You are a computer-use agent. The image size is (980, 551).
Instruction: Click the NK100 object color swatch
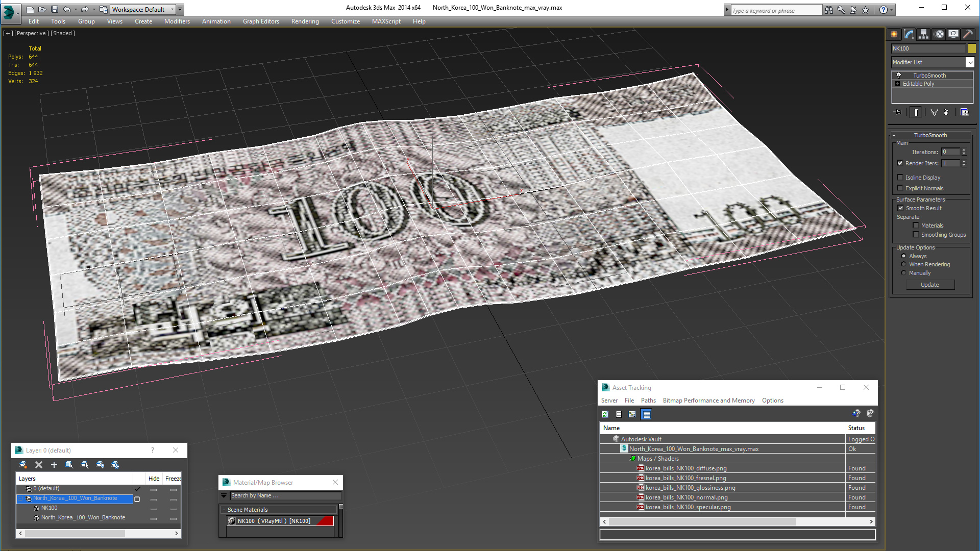pos(972,48)
